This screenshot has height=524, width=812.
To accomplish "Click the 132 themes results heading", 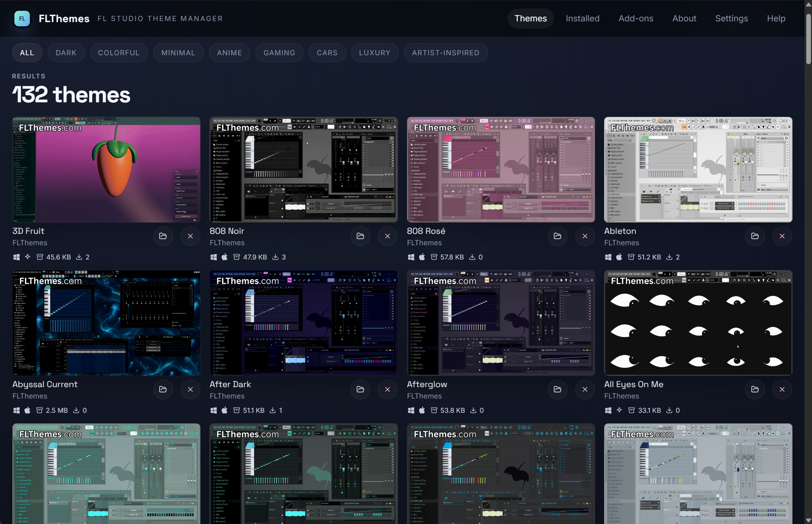I will click(x=71, y=95).
